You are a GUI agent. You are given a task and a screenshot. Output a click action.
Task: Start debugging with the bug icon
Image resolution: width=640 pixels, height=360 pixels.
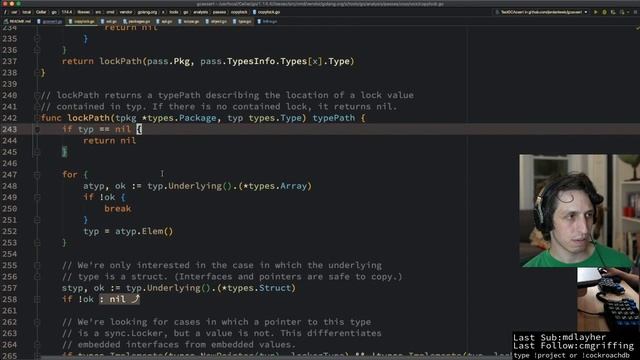point(604,12)
